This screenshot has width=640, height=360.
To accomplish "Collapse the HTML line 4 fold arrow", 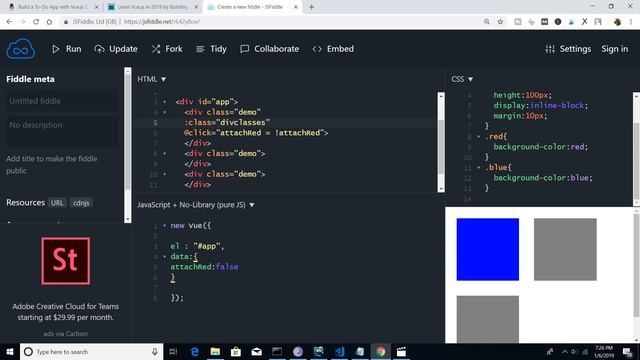I will pos(165,112).
